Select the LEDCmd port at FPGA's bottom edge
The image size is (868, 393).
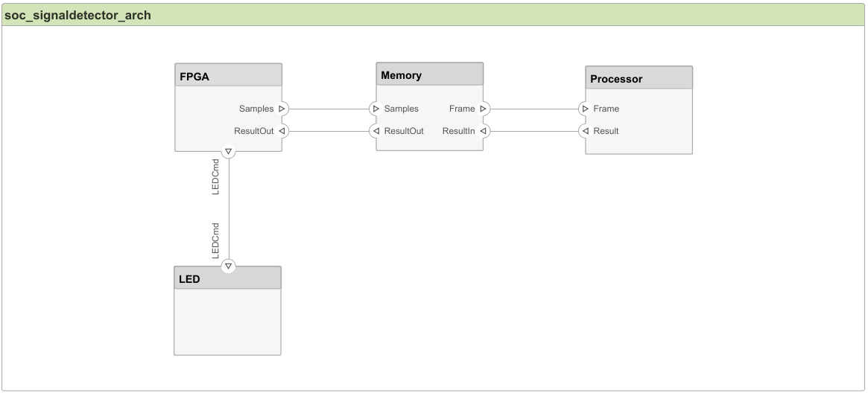pos(229,152)
